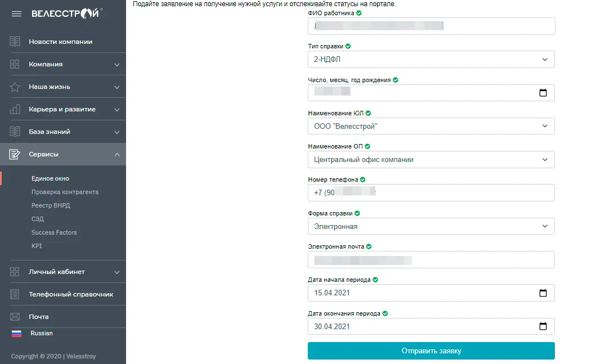Screen dimensions: 605x364
Task: Click the hamburger menu icon
Action: pyautogui.click(x=16, y=14)
